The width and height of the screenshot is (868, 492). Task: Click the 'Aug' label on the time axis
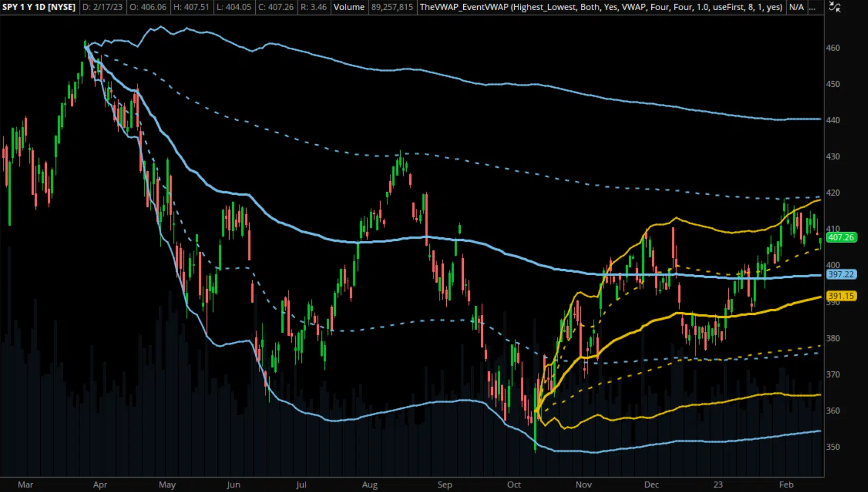(370, 485)
